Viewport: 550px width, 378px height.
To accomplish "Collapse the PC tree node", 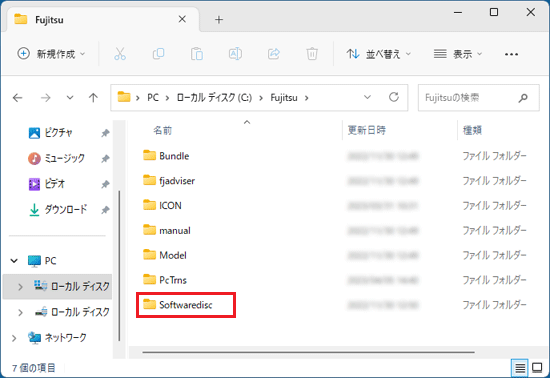I will (x=14, y=261).
